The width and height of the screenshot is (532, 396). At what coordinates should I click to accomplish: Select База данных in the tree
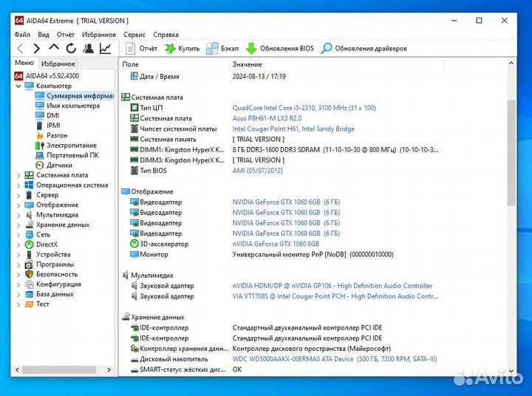[x=50, y=294]
